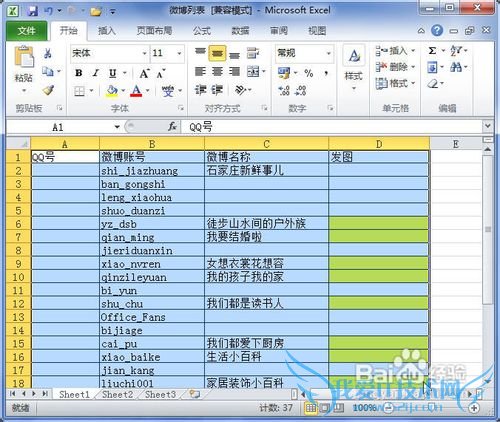Click 插入 Insert cells button
The image size is (500, 422).
point(395,51)
